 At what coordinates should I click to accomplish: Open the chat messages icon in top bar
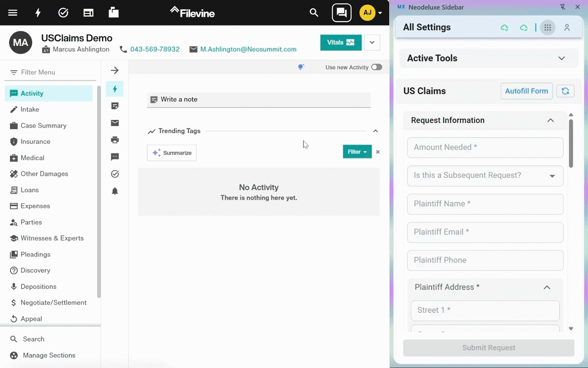tap(342, 13)
